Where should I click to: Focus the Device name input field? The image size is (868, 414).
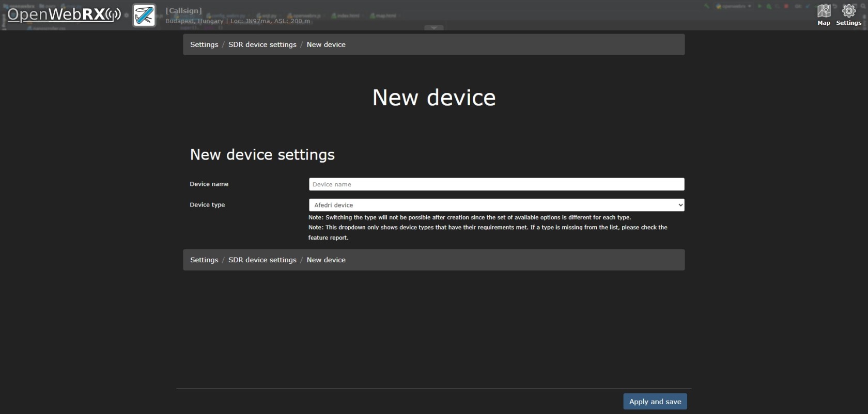[x=497, y=184]
